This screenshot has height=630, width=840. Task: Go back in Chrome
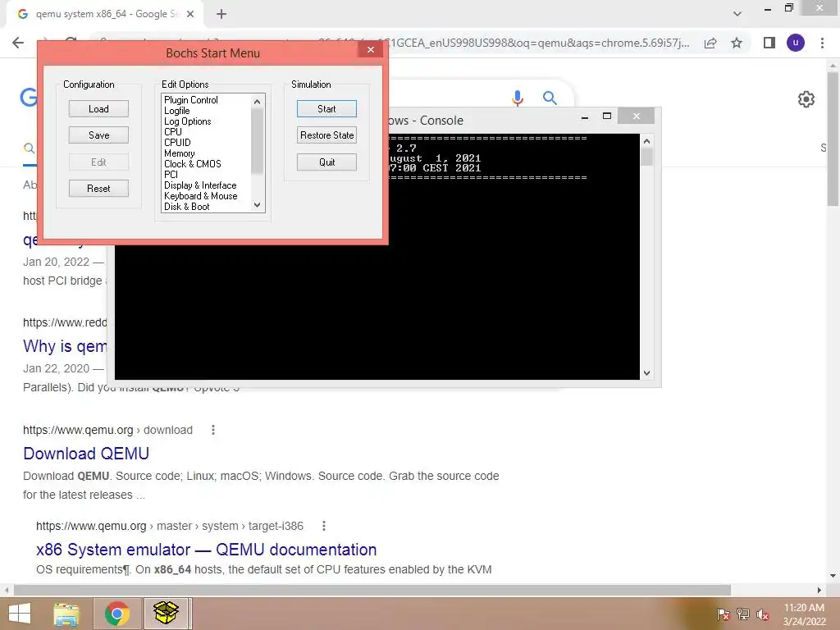18,43
